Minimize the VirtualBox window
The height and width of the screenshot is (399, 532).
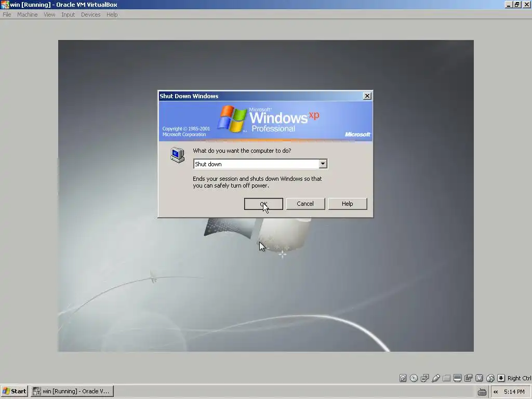pyautogui.click(x=509, y=5)
